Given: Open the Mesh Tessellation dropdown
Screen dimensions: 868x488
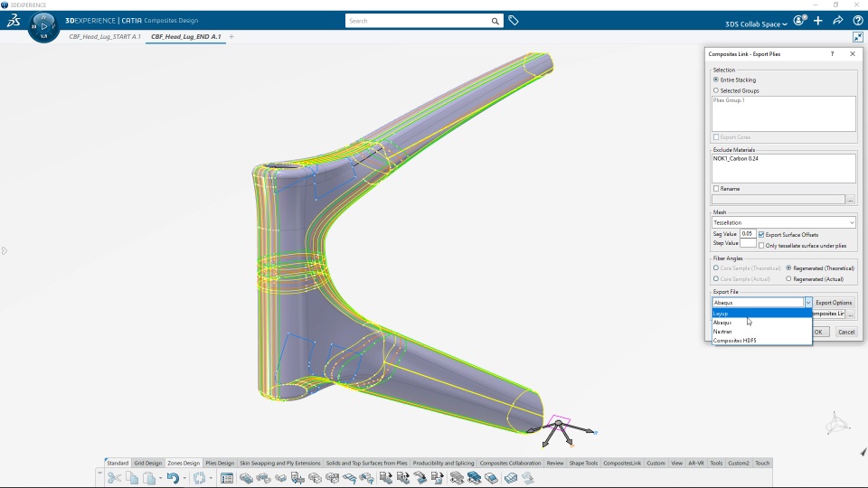Looking at the screenshot, I should click(783, 222).
